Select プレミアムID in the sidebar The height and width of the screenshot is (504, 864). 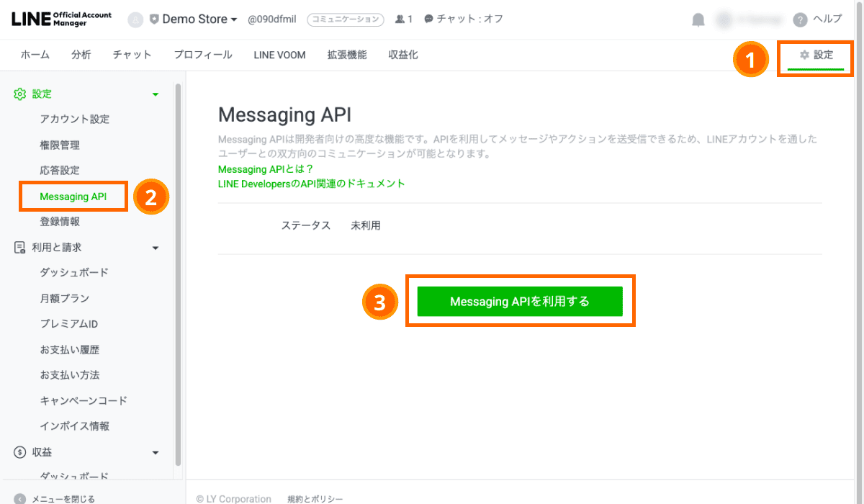tap(69, 324)
